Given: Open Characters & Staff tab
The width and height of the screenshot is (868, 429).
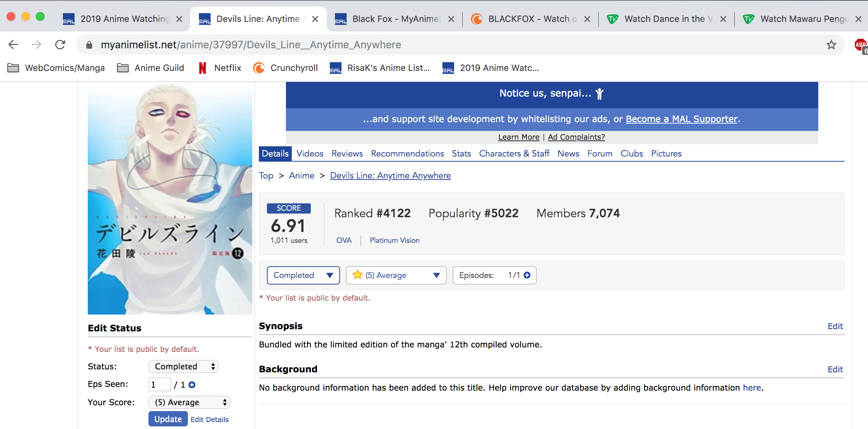Looking at the screenshot, I should click(514, 154).
